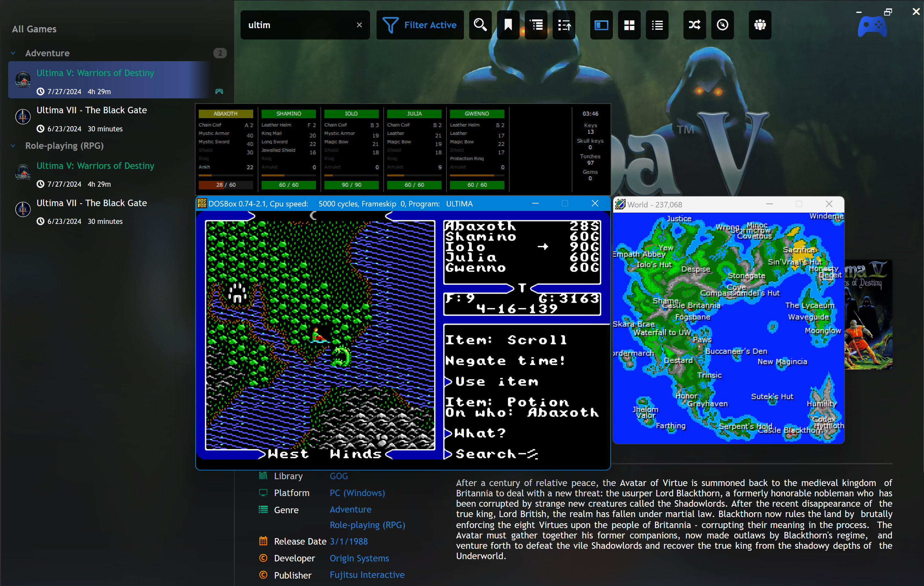Click the Ultima V cover art thumbnail
The image size is (924, 586).
pyautogui.click(x=868, y=315)
